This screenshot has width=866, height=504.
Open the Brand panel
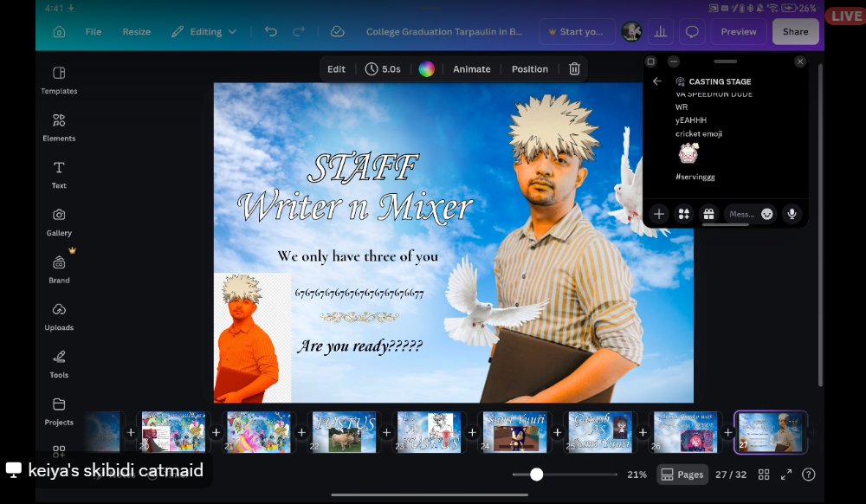(x=59, y=270)
